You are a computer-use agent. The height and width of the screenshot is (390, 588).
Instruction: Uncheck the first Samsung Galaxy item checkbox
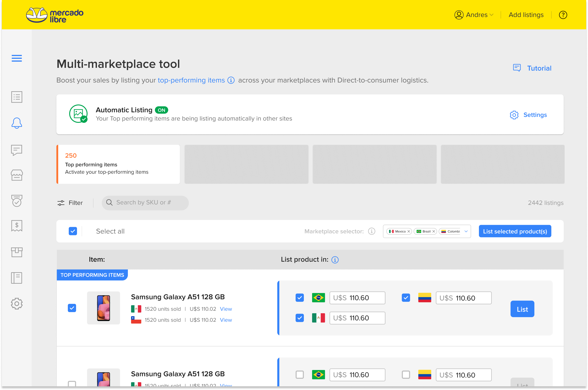point(72,308)
